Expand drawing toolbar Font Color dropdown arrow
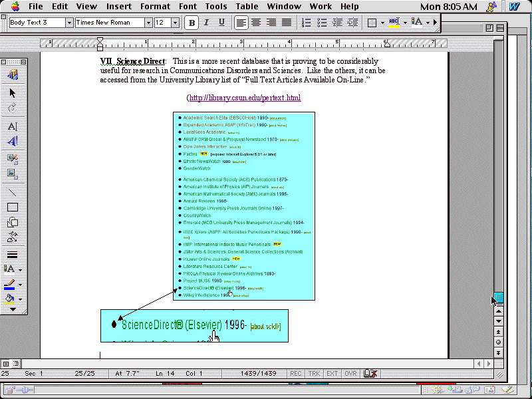The width and height of the screenshot is (532, 399). [x=21, y=270]
